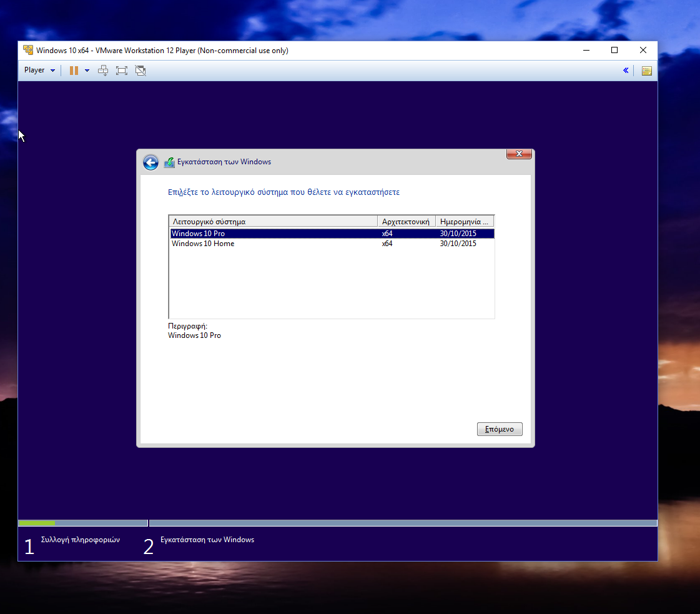Click the VMware Player title bar icon

(x=28, y=50)
